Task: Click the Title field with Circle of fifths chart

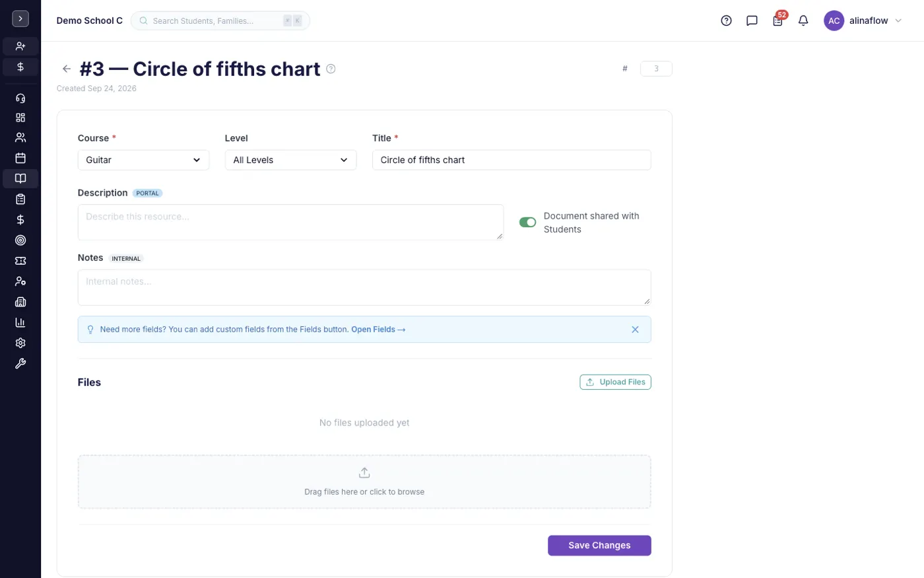Action: pyautogui.click(x=511, y=160)
